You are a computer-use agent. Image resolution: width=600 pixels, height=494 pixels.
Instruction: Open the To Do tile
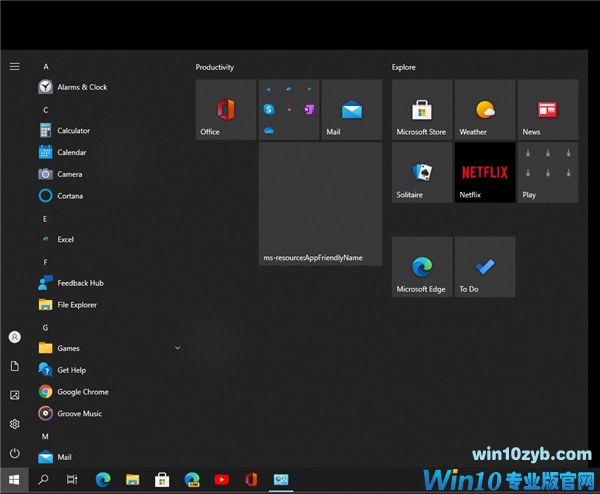(x=485, y=267)
